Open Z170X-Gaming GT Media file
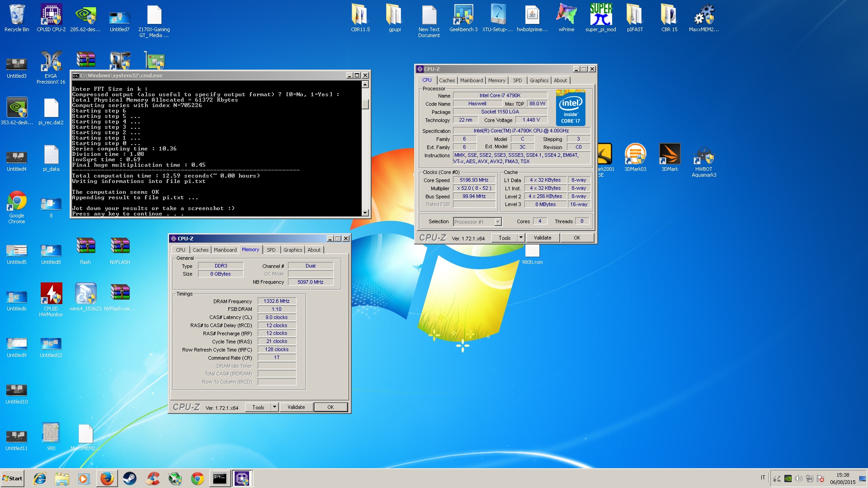Image resolution: width=868 pixels, height=488 pixels. 154,21
